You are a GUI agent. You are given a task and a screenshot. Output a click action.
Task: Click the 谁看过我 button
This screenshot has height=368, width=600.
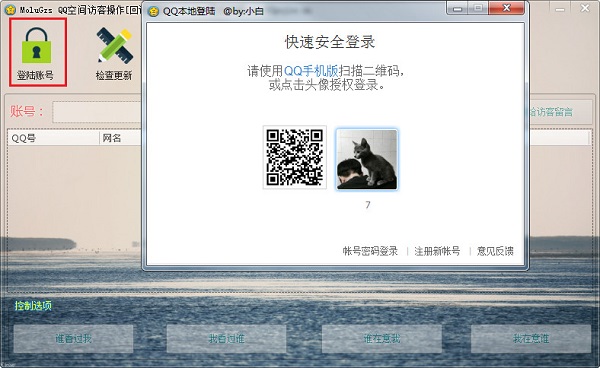[73, 339]
